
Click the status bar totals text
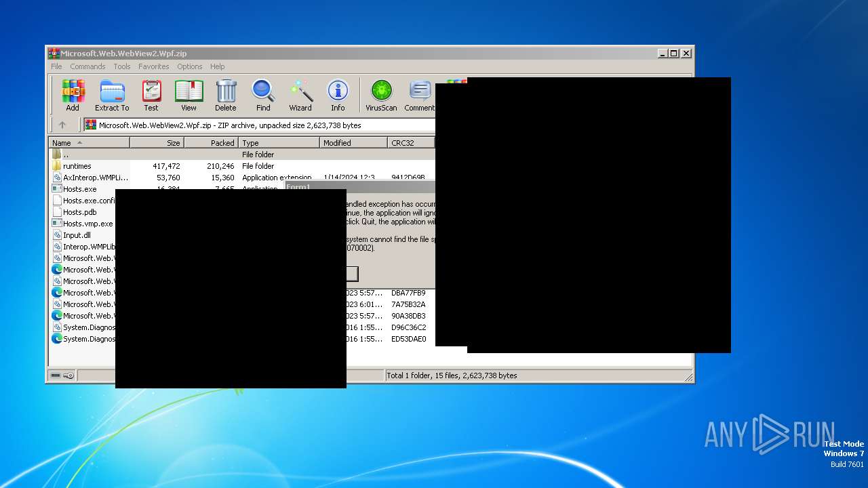click(x=452, y=375)
